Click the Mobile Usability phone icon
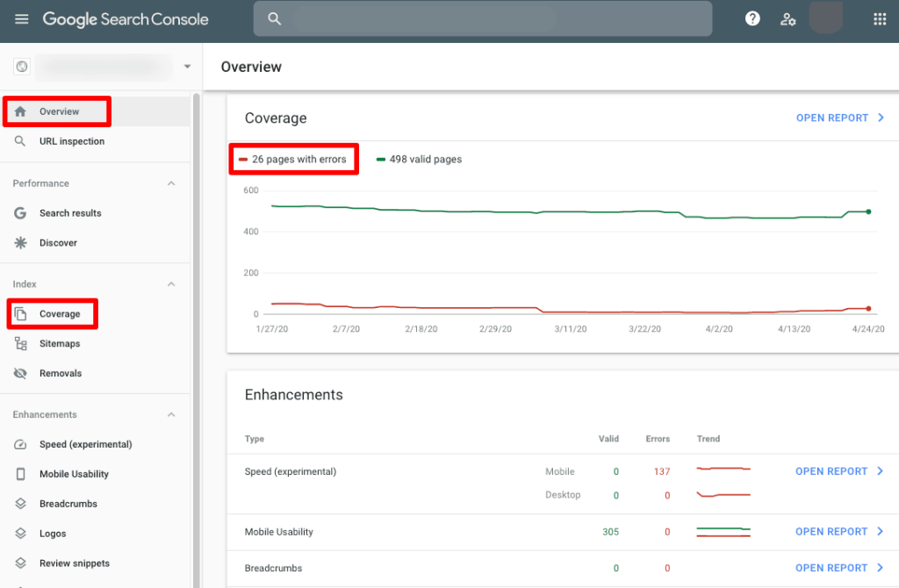 [x=21, y=474]
